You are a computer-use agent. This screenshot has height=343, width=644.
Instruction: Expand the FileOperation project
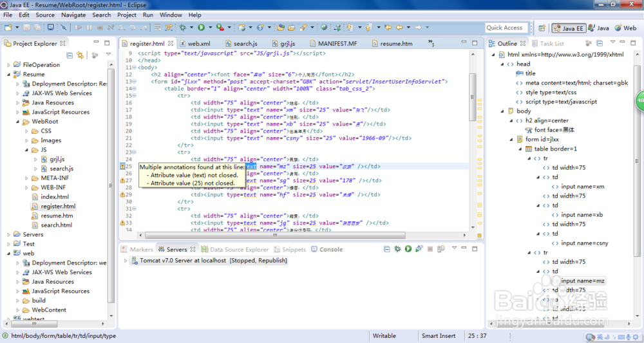point(8,65)
